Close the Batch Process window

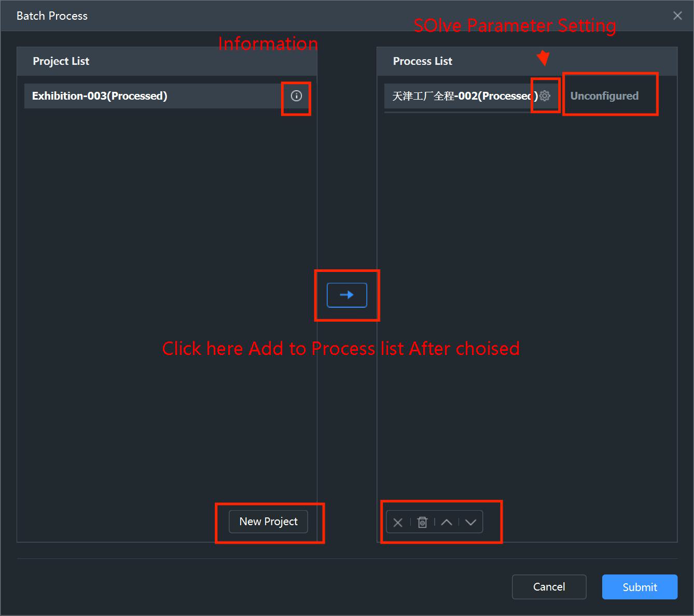click(x=677, y=16)
